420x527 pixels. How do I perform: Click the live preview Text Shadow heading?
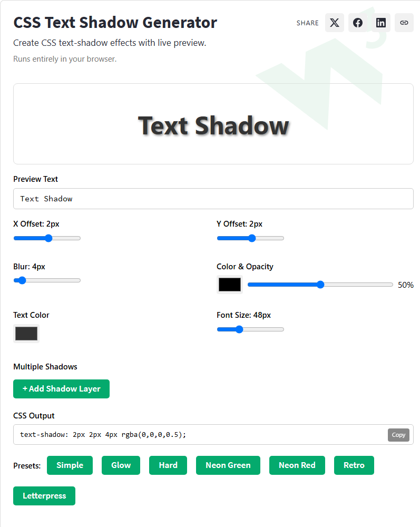point(213,126)
